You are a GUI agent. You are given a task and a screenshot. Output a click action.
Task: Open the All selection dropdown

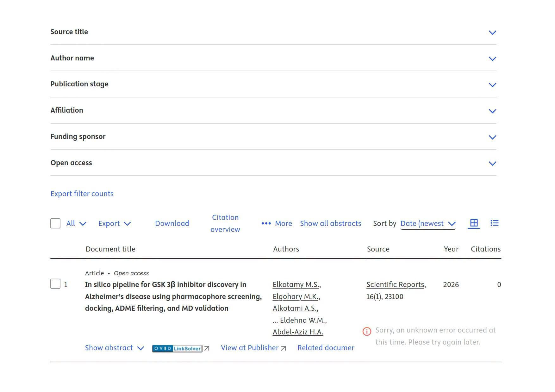76,224
